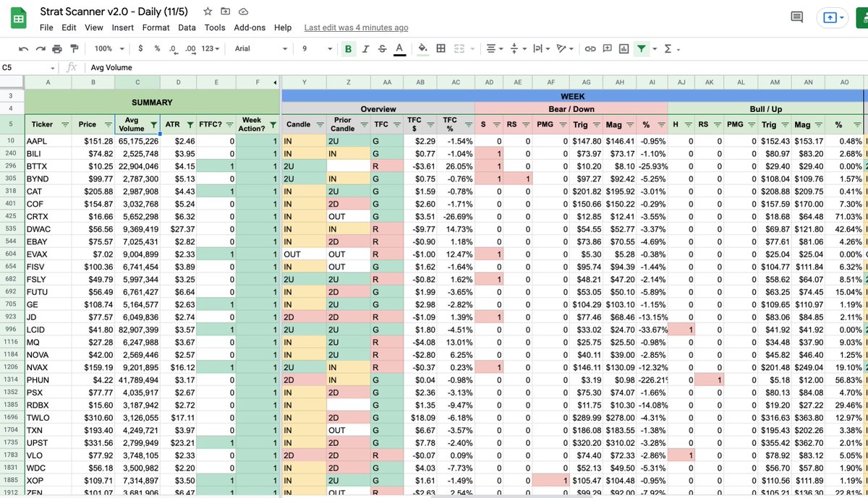Click the Name box showing C5
Viewport: 868px width, 498px height.
[x=29, y=67]
